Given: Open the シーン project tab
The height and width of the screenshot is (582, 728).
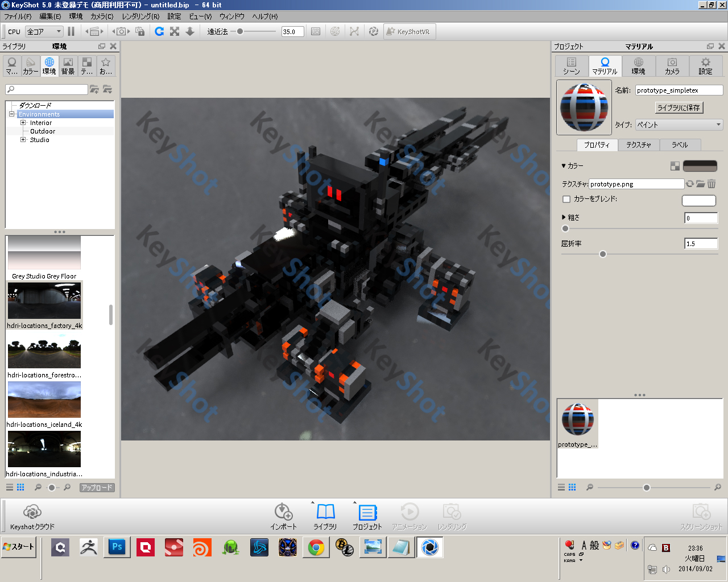Looking at the screenshot, I should (572, 66).
